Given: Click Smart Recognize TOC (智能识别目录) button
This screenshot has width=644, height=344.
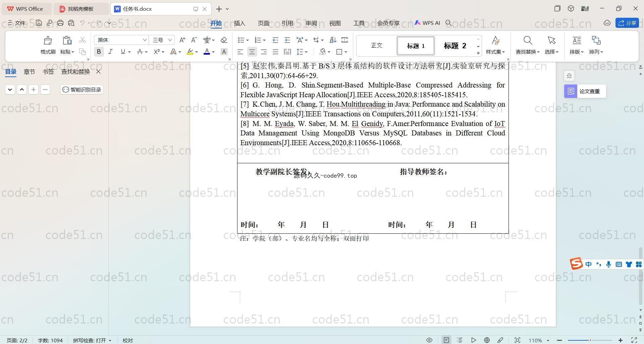Looking at the screenshot, I should [x=82, y=90].
